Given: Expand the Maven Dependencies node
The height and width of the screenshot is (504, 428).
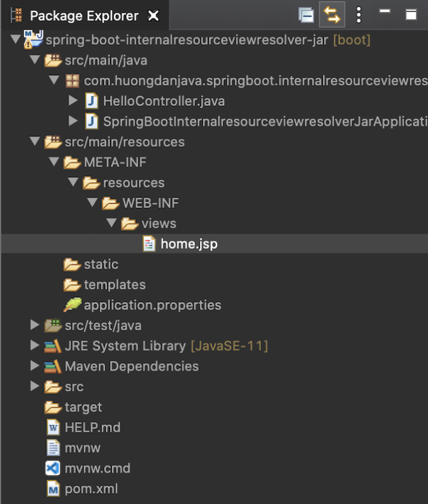Looking at the screenshot, I should coord(34,366).
